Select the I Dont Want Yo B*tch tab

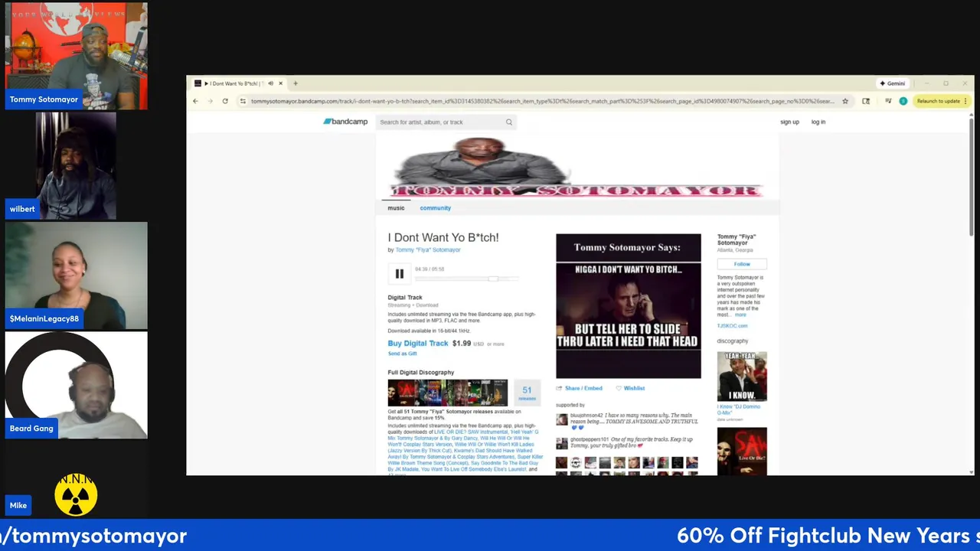pos(237,83)
